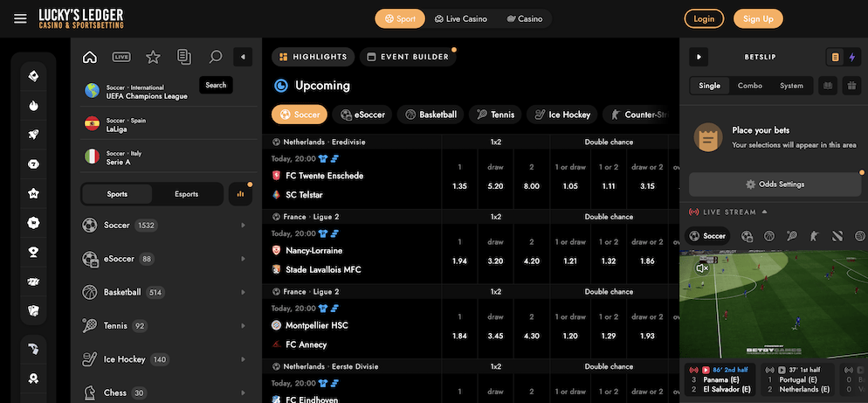Go to the sportsbook home icon

coord(90,57)
